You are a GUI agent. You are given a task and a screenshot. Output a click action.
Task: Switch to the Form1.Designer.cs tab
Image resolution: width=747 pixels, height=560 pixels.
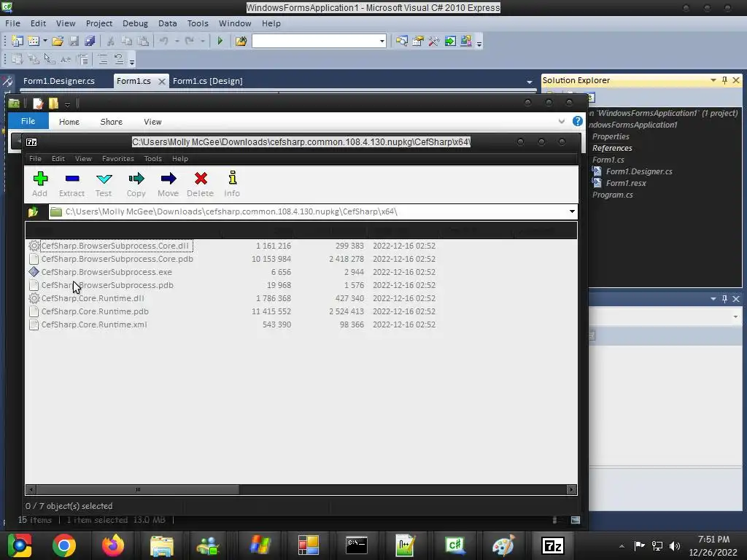tap(59, 81)
